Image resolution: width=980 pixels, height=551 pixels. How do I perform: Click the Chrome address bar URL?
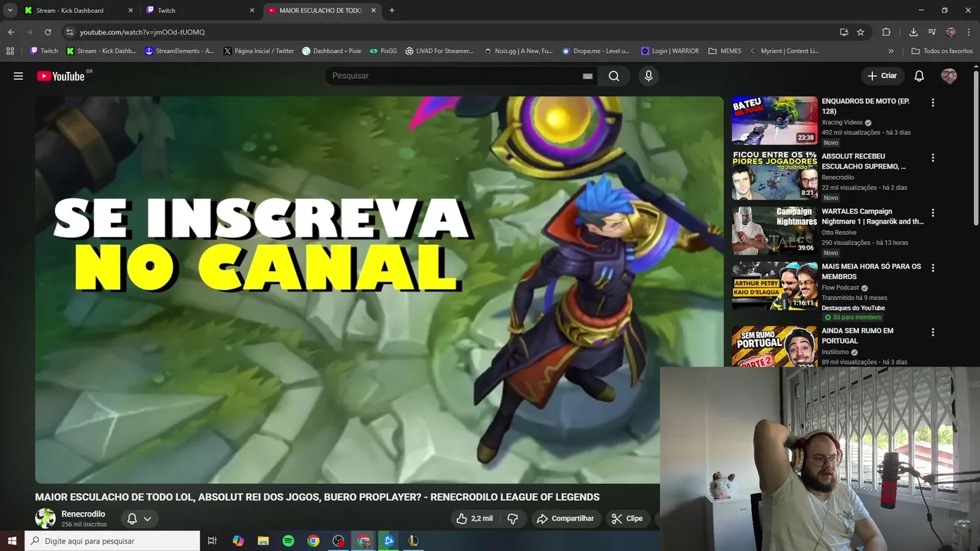point(142,32)
